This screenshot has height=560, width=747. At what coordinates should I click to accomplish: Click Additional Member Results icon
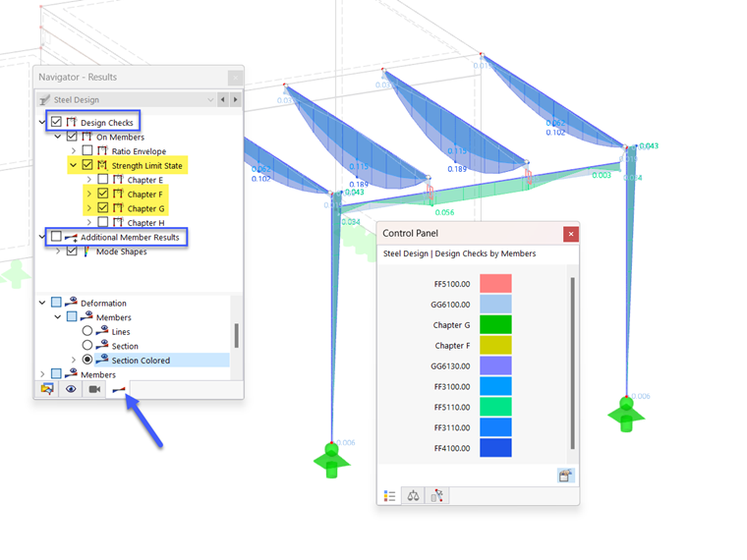71,237
